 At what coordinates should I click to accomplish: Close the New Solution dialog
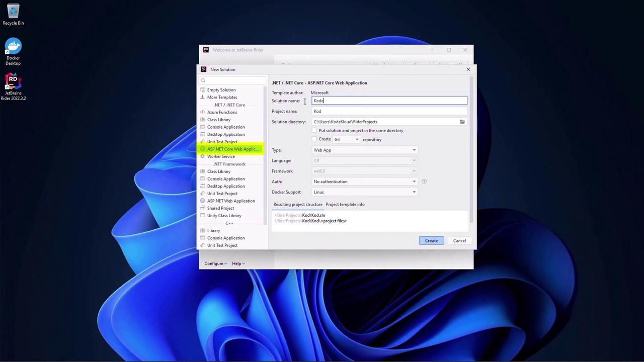(x=468, y=69)
